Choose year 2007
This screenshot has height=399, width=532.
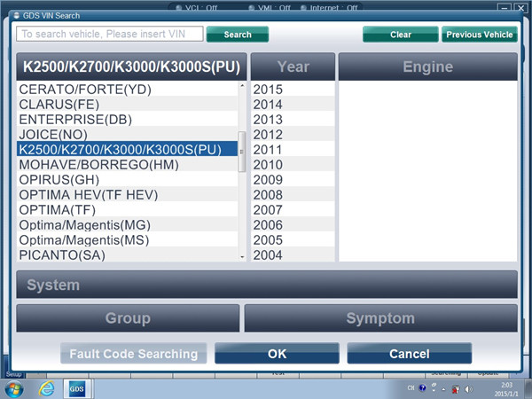(293, 209)
